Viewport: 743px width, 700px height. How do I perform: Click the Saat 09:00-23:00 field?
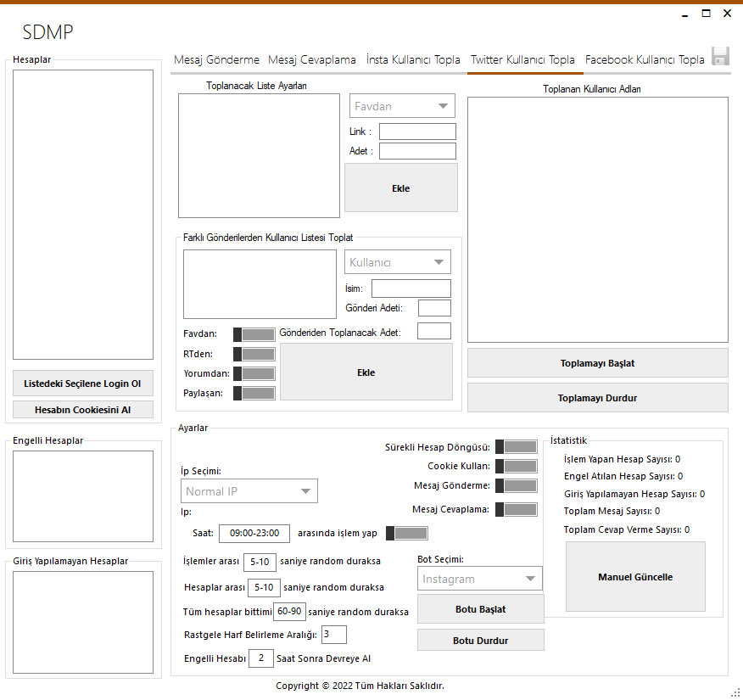[x=254, y=533]
